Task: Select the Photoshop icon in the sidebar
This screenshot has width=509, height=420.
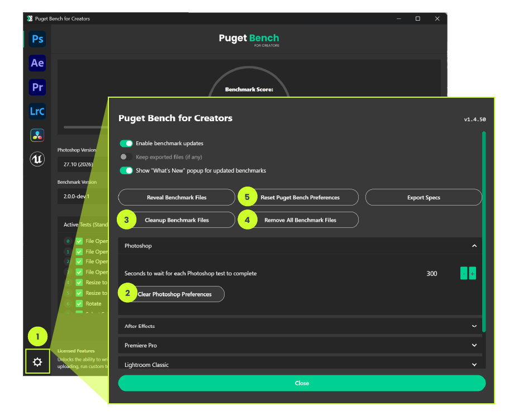Action: pyautogui.click(x=37, y=39)
